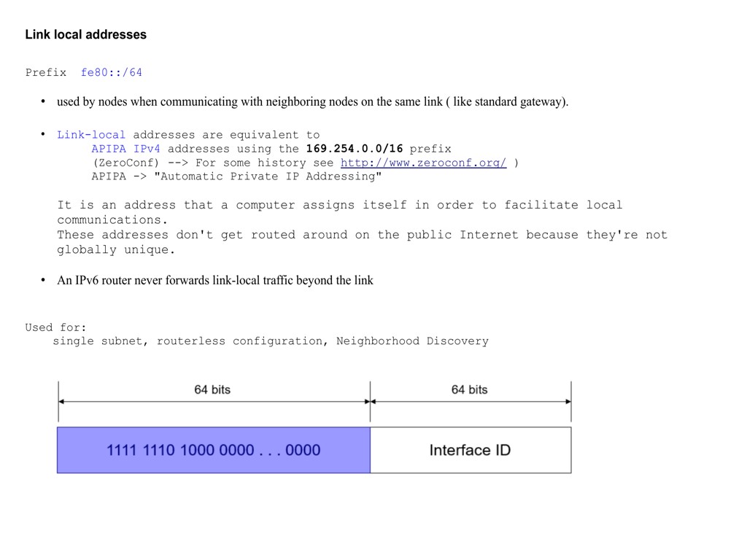Click the word "Prefix" before fe80::/64
Viewport: 747px width, 560px height.
(46, 72)
